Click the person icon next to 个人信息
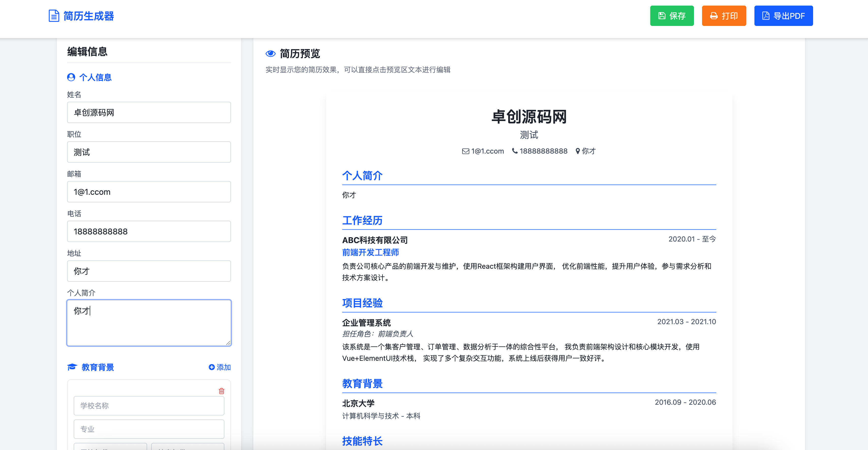Viewport: 868px width, 450px height. pos(71,77)
